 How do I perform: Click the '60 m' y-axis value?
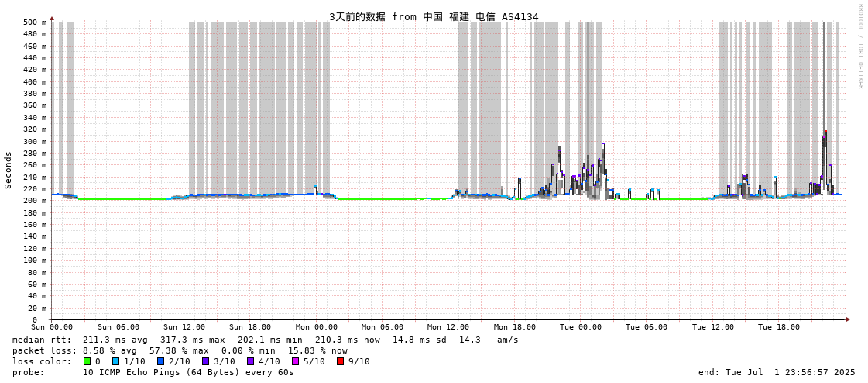(38, 285)
